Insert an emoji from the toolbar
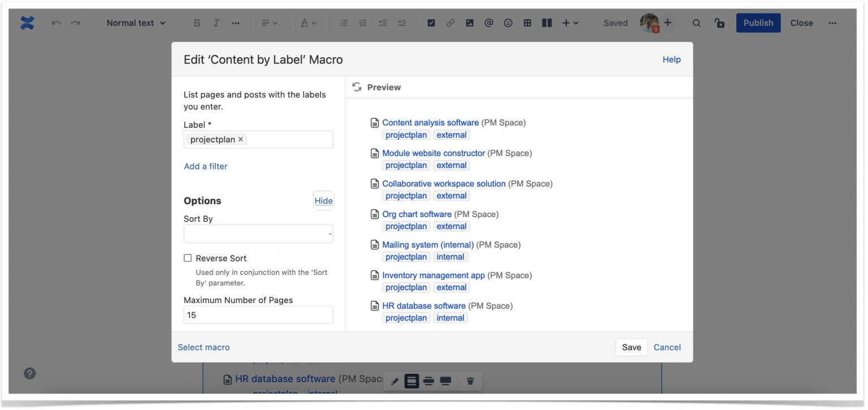The height and width of the screenshot is (410, 868). (508, 23)
